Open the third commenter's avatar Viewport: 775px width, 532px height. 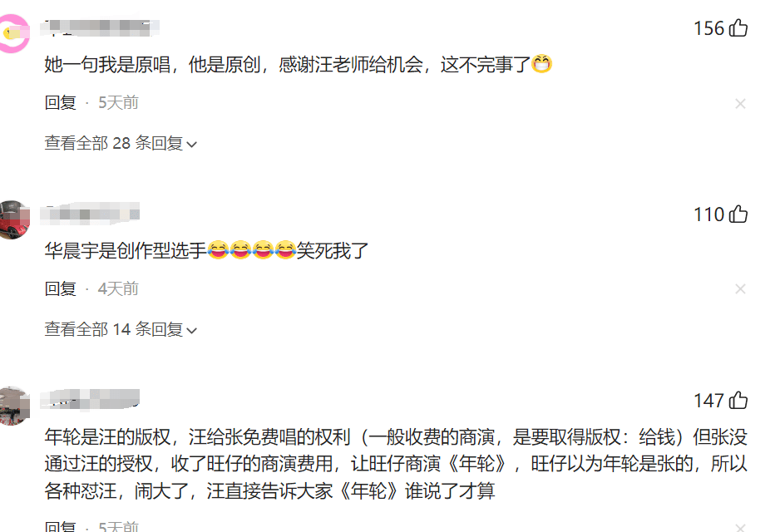[14, 406]
